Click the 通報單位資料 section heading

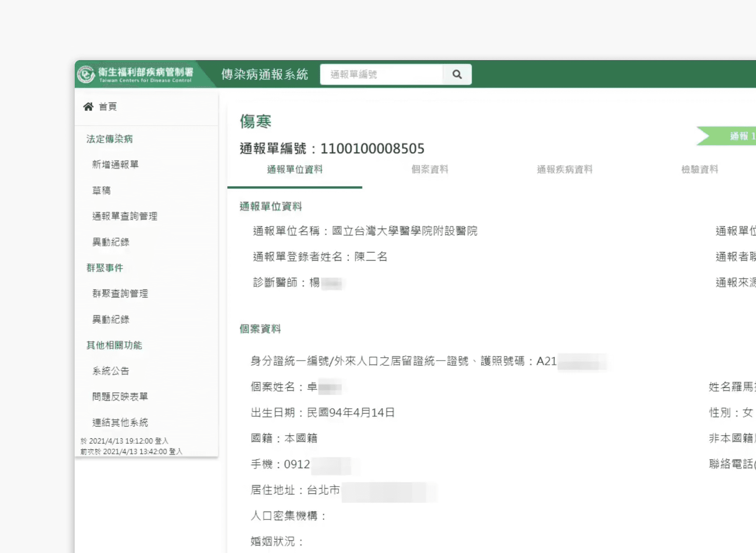tap(271, 206)
